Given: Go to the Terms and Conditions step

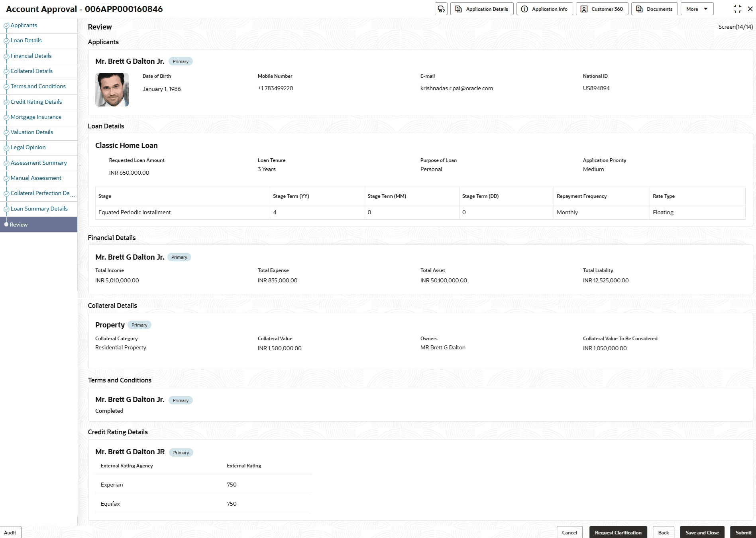Looking at the screenshot, I should tap(38, 86).
